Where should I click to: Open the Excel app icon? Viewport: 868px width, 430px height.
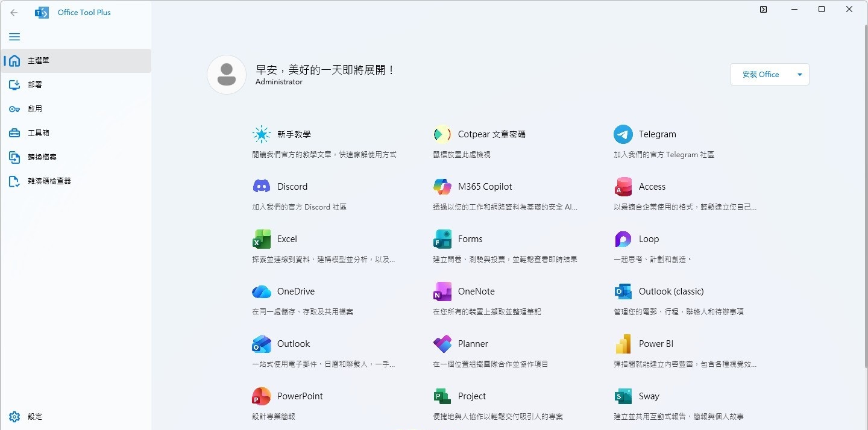pos(262,239)
